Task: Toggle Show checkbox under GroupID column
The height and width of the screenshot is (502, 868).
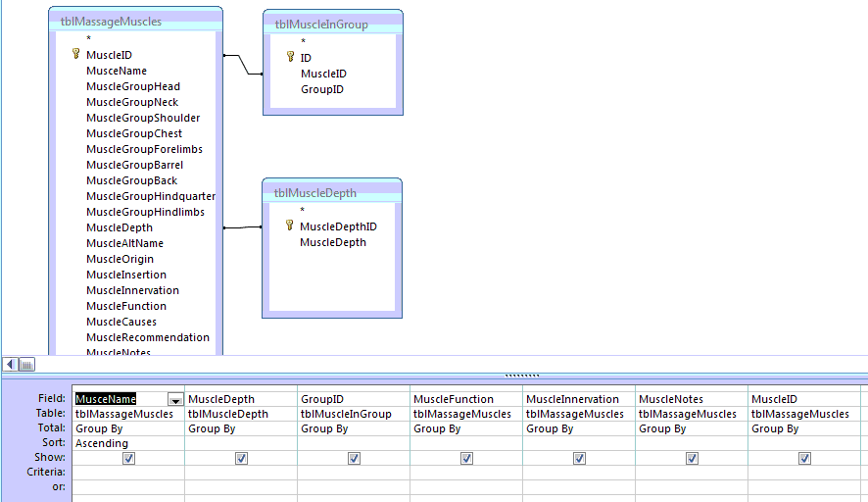Action: (x=354, y=458)
